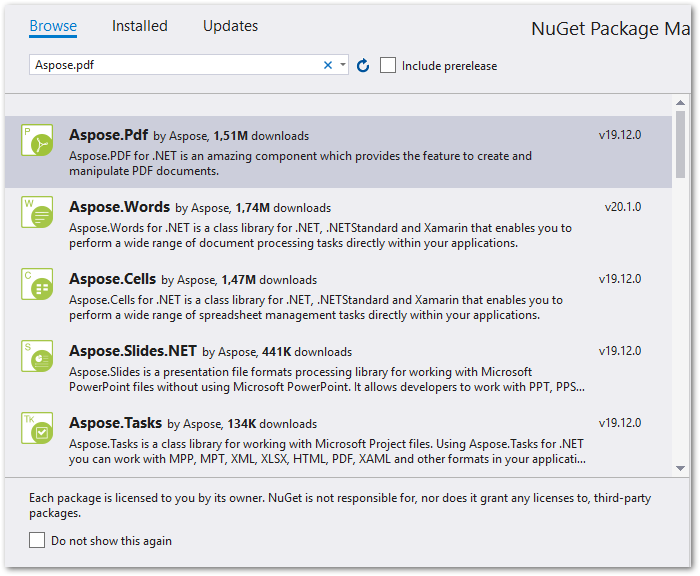Select the Aspose.Tasks package title
Viewport: 700px width, 576px height.
coord(115,423)
